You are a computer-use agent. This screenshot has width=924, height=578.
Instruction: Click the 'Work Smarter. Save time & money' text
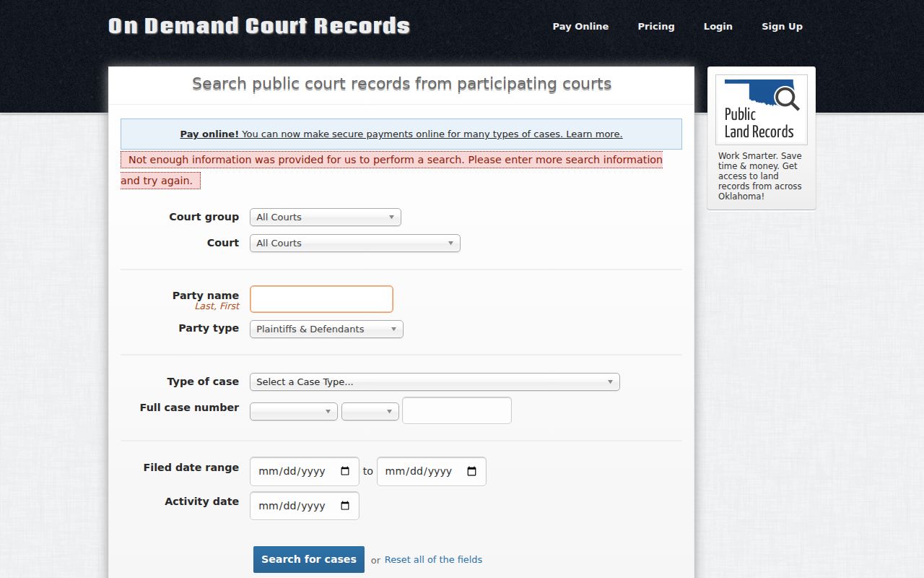(760, 176)
